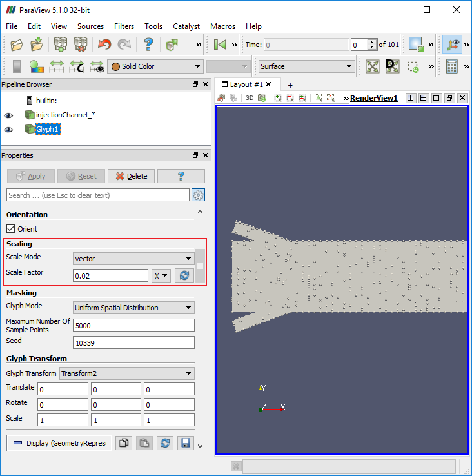The width and height of the screenshot is (472, 476).
Task: Open the Catalyst menu
Action: click(x=186, y=26)
